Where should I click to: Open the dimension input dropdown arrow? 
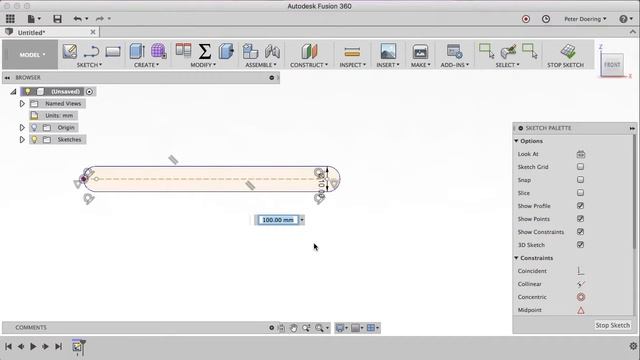coord(302,220)
